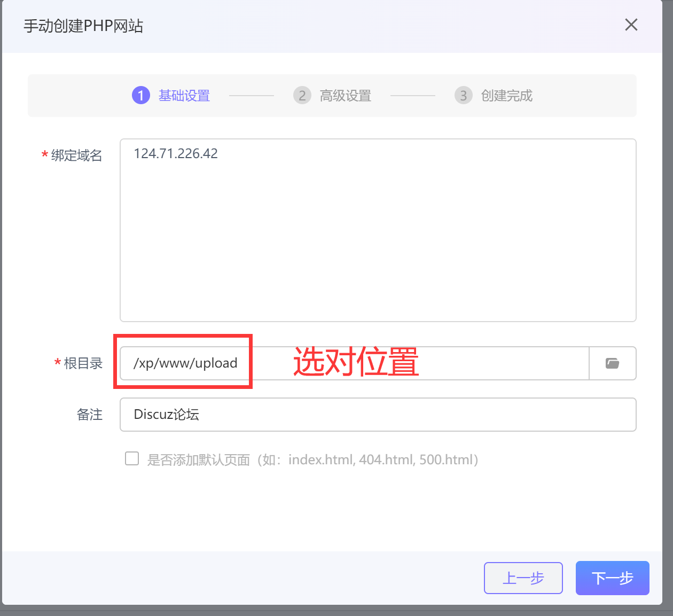This screenshot has width=673, height=616.
Task: Click the 备注 field containing Discuz论坛
Action: (x=378, y=415)
